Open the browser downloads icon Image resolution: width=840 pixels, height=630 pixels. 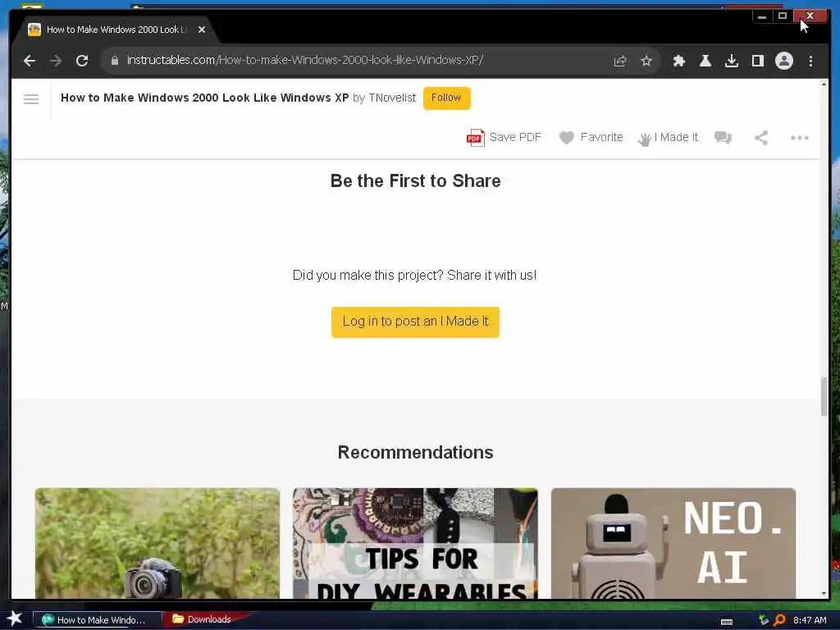[x=731, y=61]
